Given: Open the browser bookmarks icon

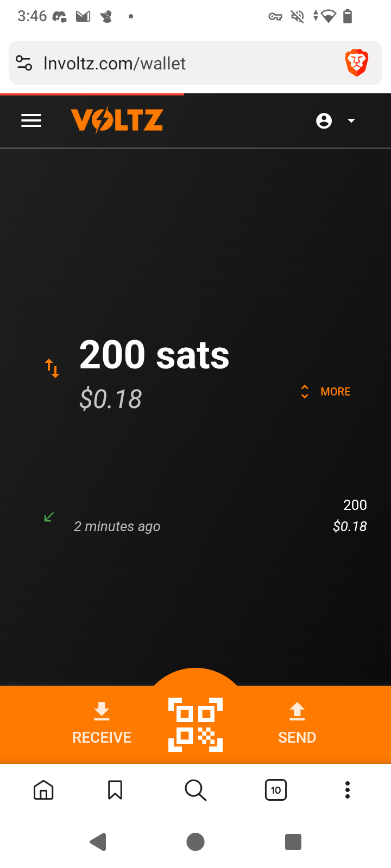Looking at the screenshot, I should click(115, 790).
